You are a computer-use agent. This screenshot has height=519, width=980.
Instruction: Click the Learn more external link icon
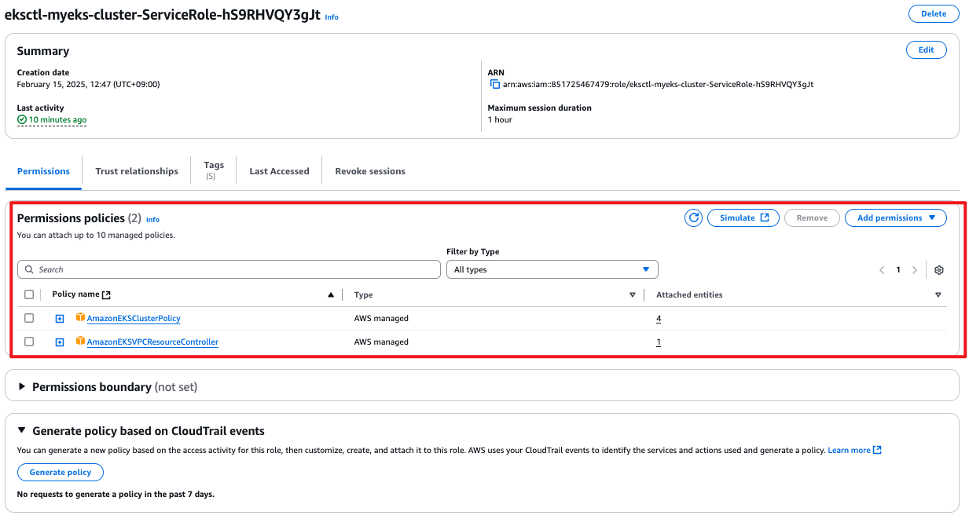coord(878,450)
